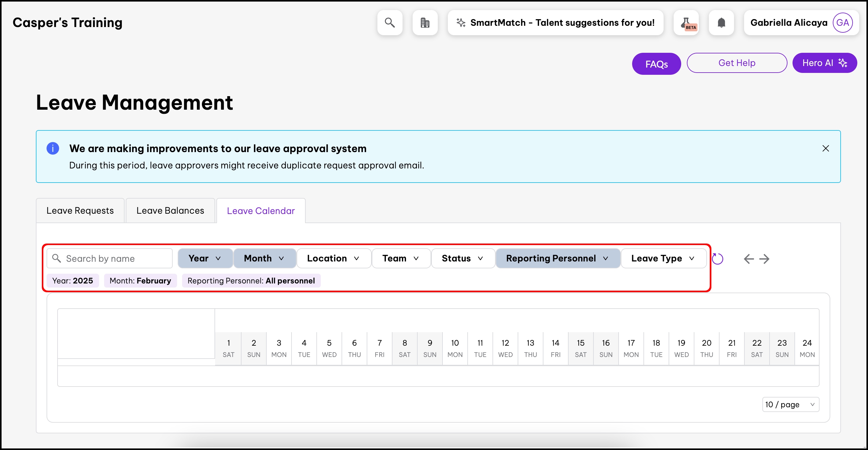Open the Status filter dropdown

pos(463,259)
